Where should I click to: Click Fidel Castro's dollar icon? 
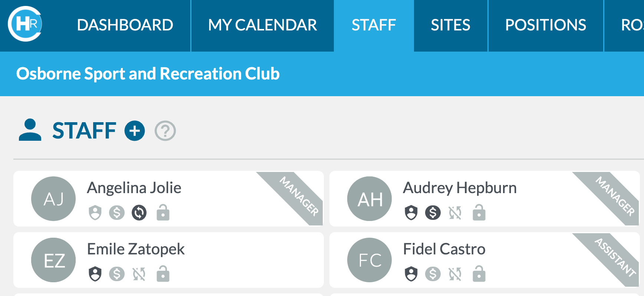click(x=433, y=274)
